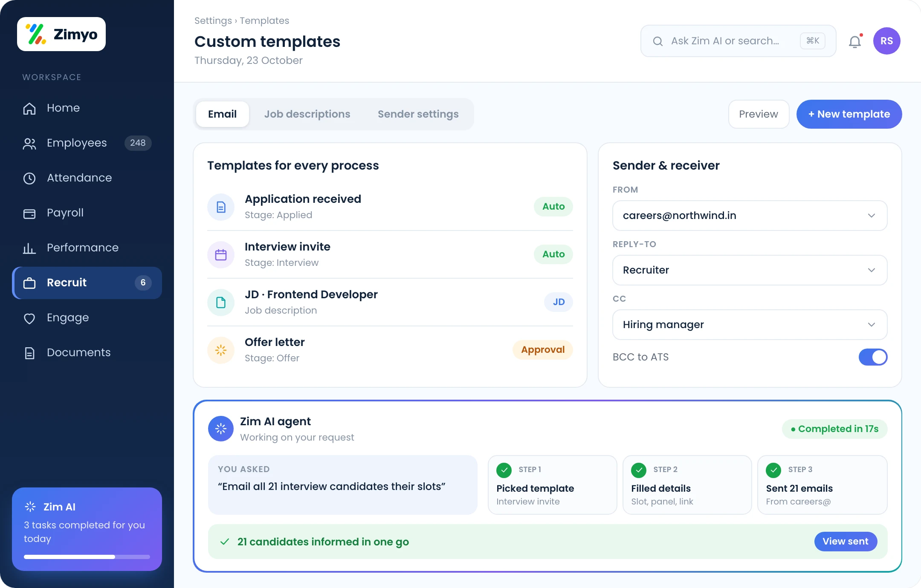Click the Payroll card icon

pyautogui.click(x=29, y=213)
